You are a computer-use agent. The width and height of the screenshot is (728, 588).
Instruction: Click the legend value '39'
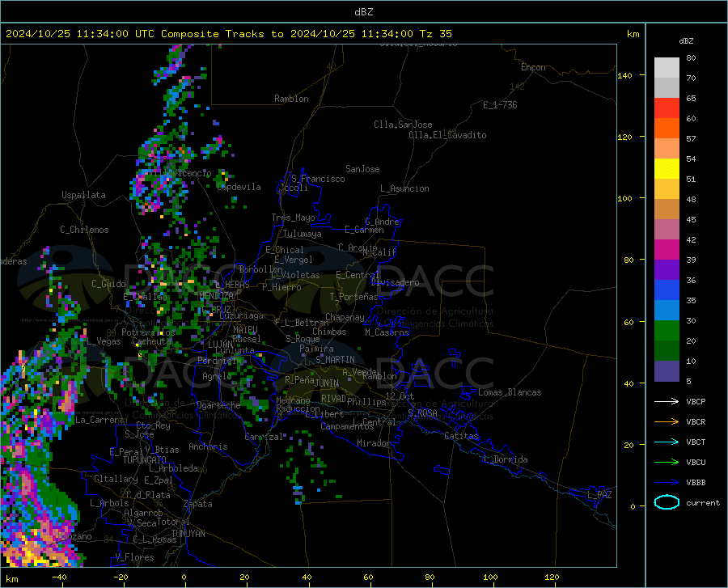(691, 260)
